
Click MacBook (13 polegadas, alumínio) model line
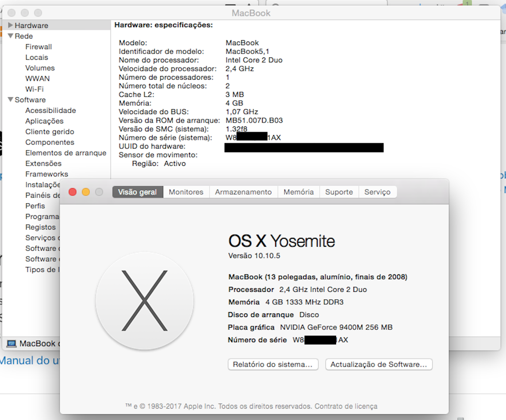[318, 277]
